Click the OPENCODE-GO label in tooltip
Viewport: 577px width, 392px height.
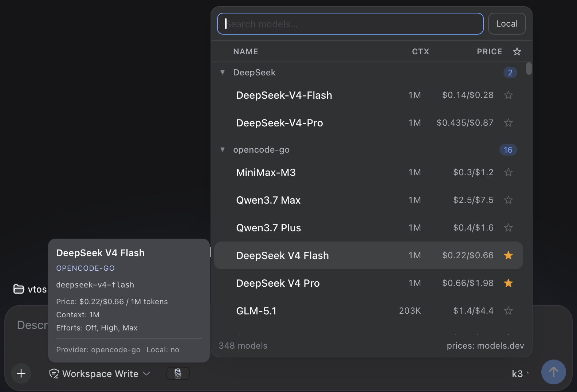tap(85, 268)
